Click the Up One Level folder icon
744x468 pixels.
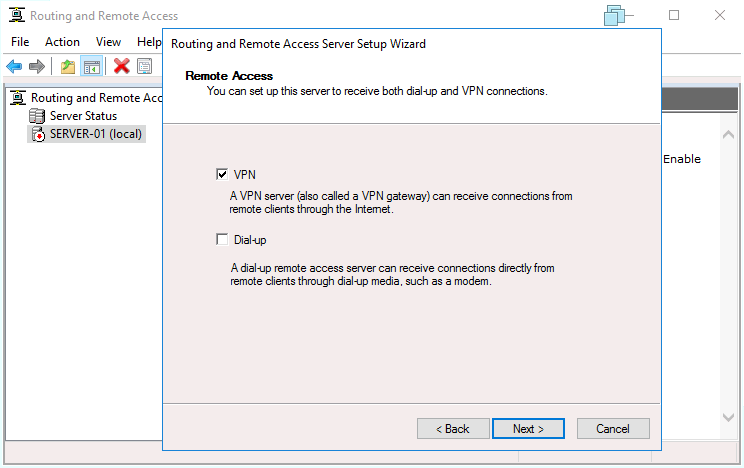68,66
